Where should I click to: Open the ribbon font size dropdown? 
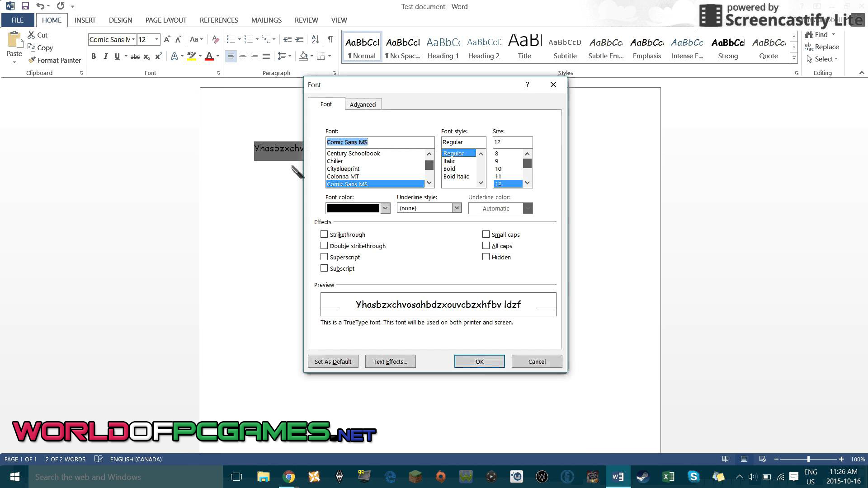coord(157,39)
